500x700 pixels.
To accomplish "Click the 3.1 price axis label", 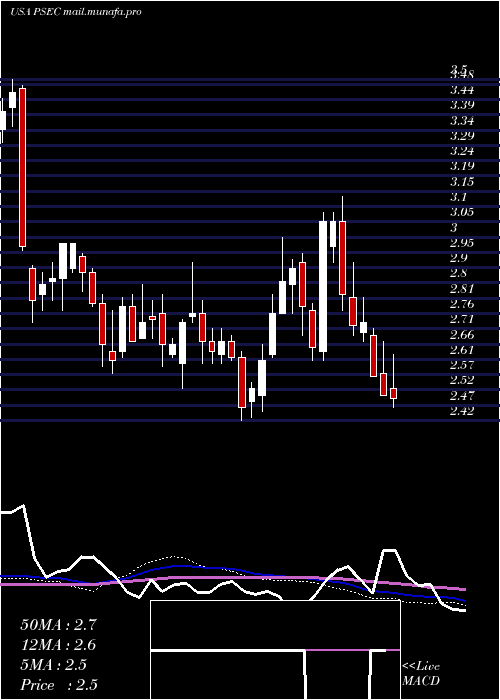I will point(458,197).
